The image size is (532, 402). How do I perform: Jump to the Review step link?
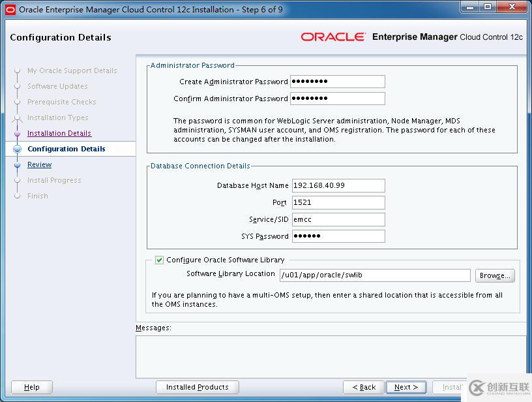tap(39, 164)
